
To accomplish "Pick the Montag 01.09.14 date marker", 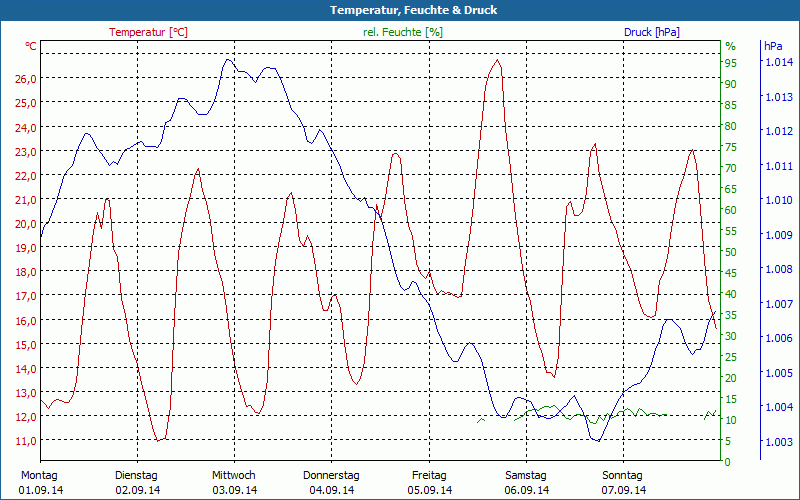I will pyautogui.click(x=40, y=483).
